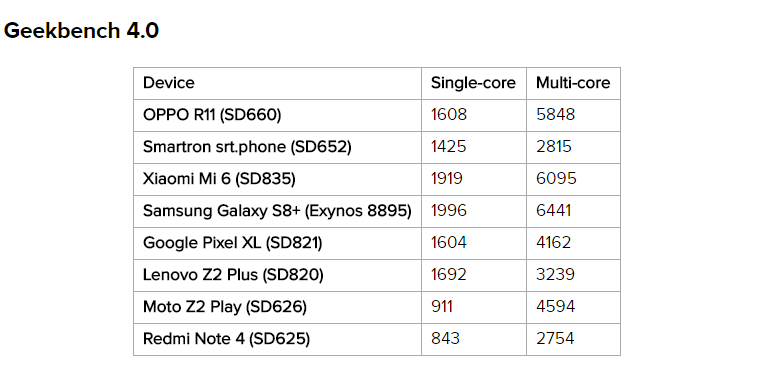Select the Single-core column header
This screenshot has height=378, width=759.
(473, 83)
